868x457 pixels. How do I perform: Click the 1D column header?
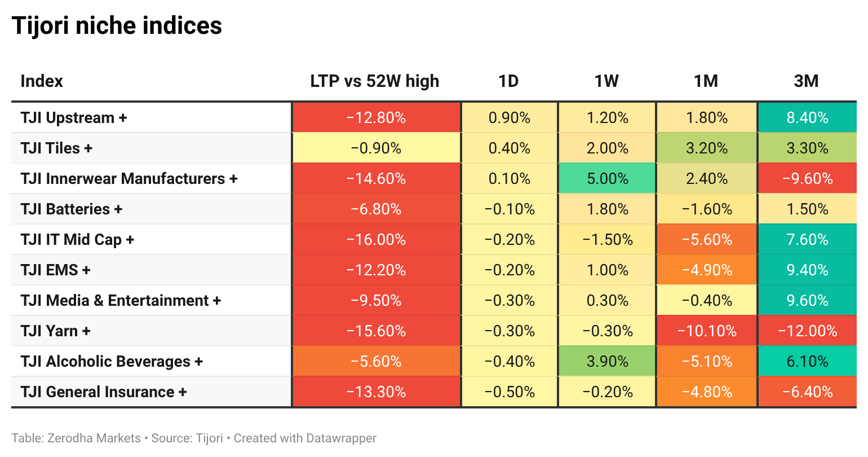coord(508,81)
